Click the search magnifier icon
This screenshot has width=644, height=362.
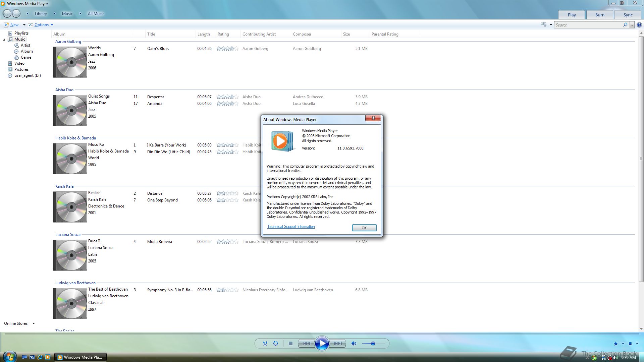pos(625,25)
